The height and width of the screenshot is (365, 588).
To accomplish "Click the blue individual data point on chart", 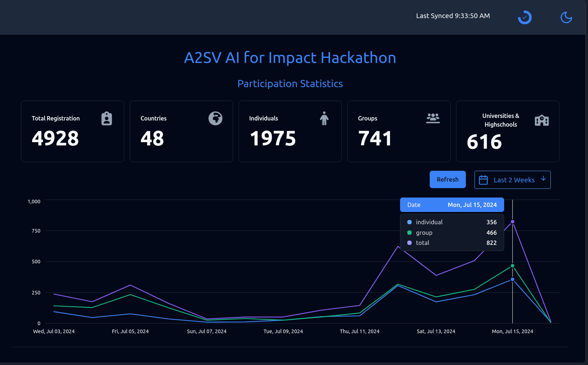I will 512,279.
